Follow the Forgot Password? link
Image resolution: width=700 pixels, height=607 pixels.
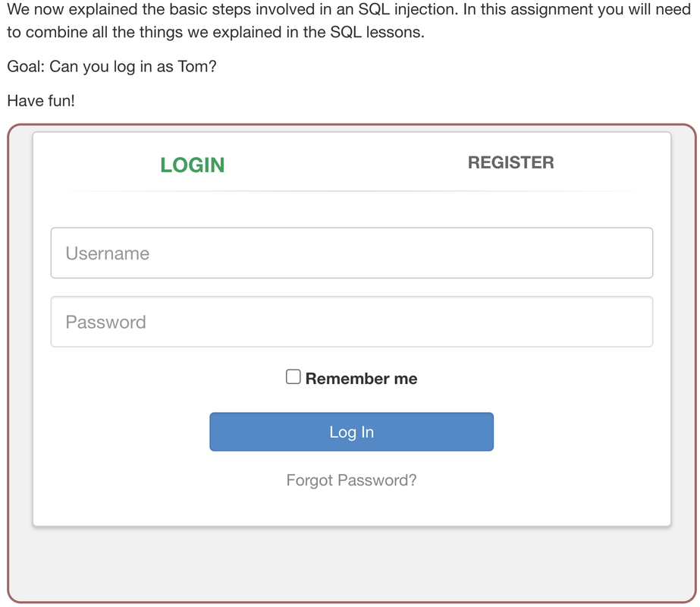[351, 480]
